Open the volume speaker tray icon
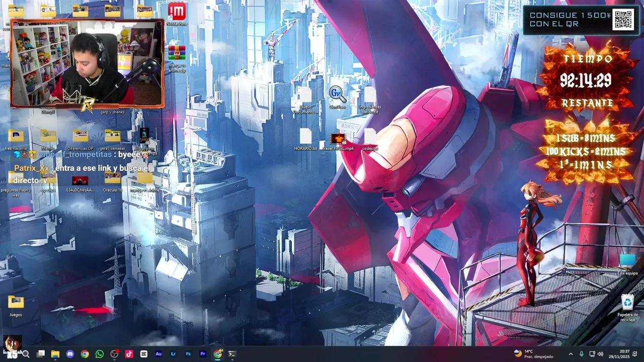 coord(600,354)
